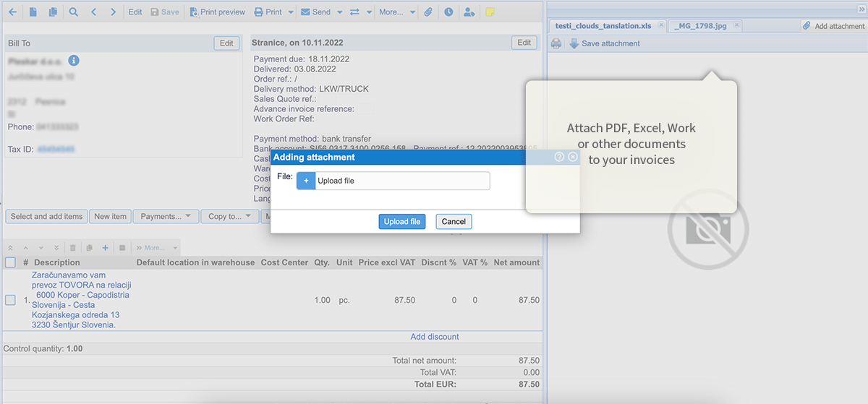Screen dimensions: 868x404
Task: Click Edit in the top toolbar
Action: 135,12
